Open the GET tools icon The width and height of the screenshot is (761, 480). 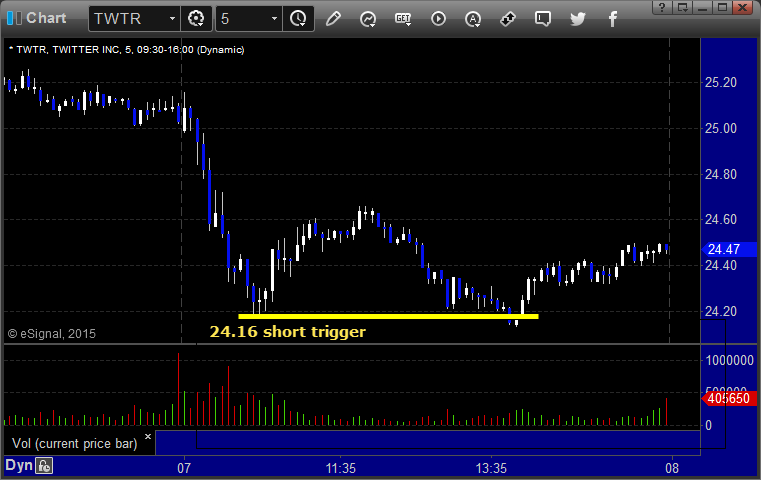tap(403, 19)
